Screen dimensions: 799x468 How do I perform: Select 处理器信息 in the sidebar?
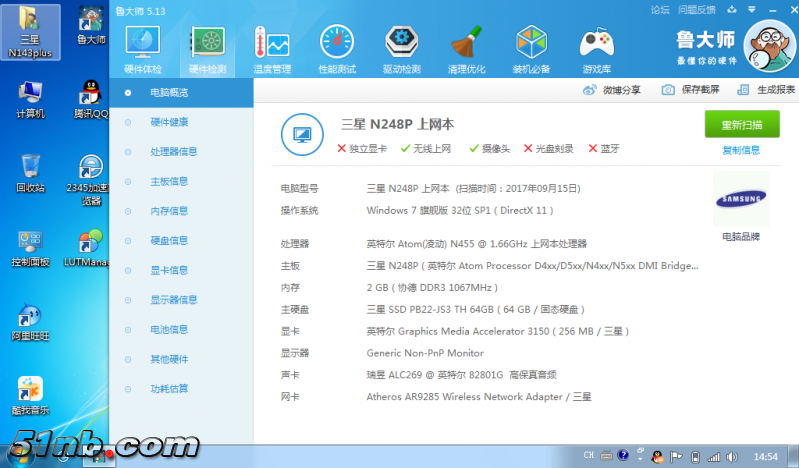point(173,152)
